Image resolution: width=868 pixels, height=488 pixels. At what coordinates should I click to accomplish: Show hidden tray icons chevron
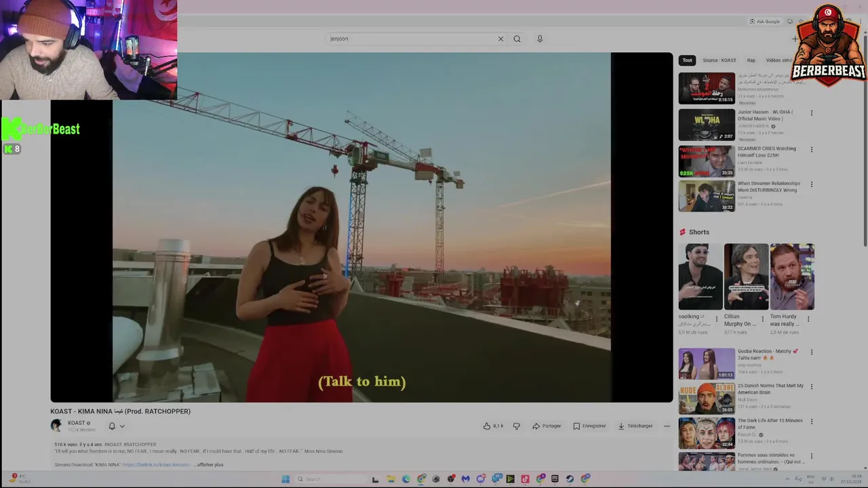[787, 479]
